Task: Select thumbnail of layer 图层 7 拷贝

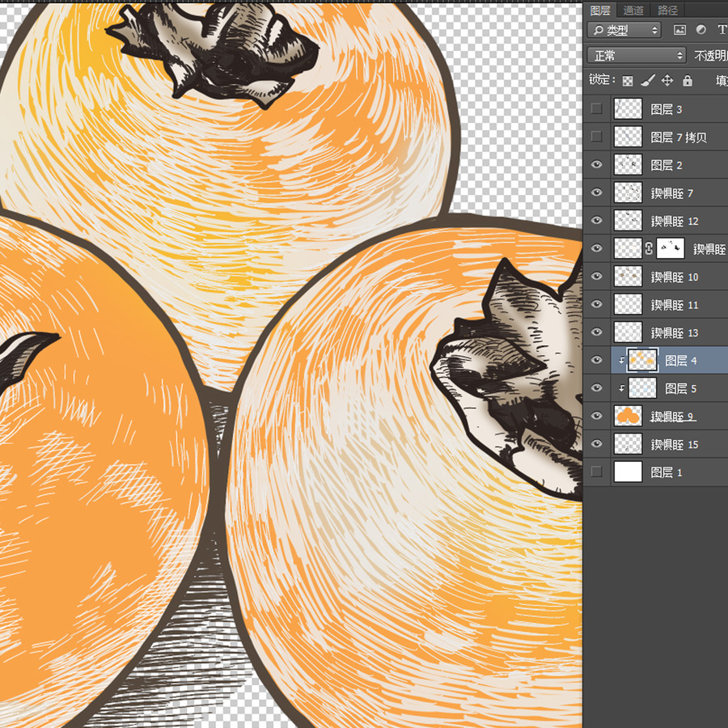Action: click(629, 137)
